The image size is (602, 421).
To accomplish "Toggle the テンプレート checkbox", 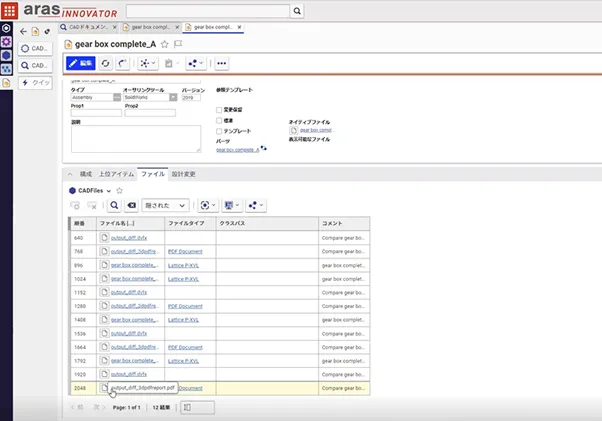I will pyautogui.click(x=219, y=131).
